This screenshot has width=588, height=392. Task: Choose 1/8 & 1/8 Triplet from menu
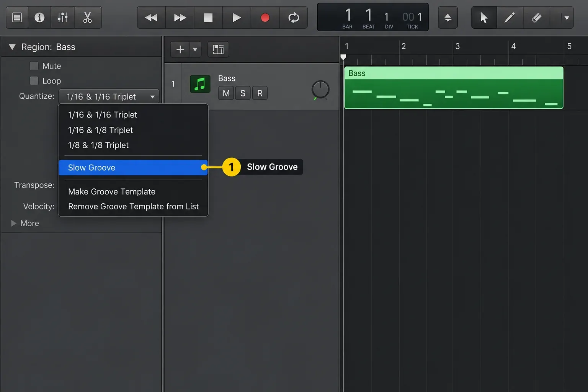click(x=133, y=145)
